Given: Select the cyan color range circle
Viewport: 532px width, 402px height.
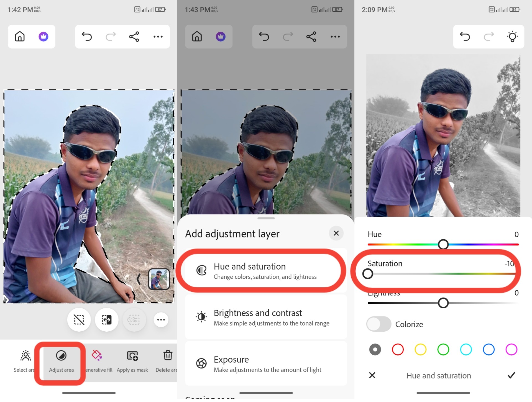Looking at the screenshot, I should (466, 350).
